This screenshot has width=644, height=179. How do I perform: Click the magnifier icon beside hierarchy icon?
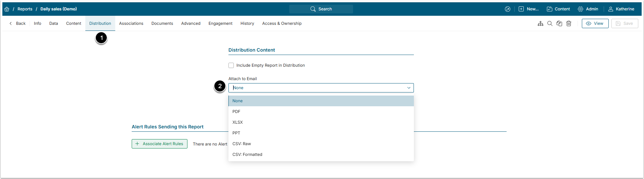[x=550, y=23]
